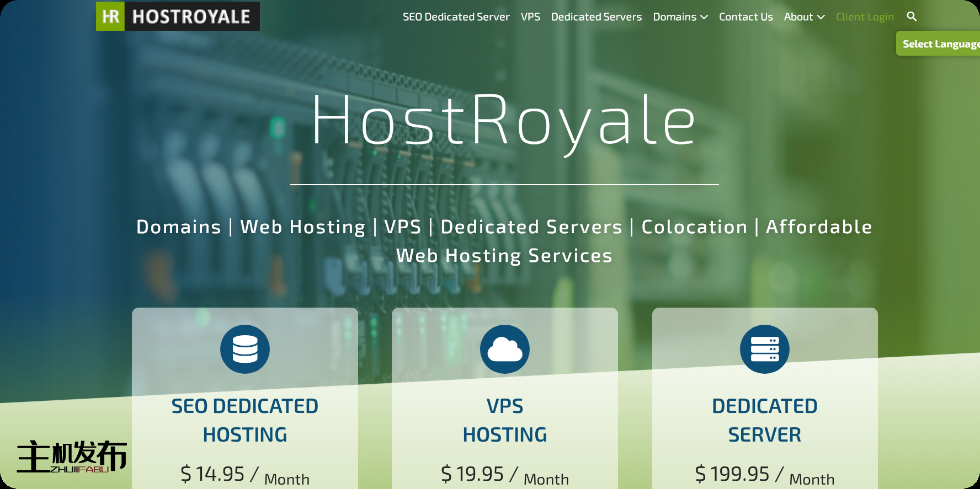Image resolution: width=980 pixels, height=489 pixels.
Task: Open Dedicated Servers in navigation bar
Action: point(596,17)
